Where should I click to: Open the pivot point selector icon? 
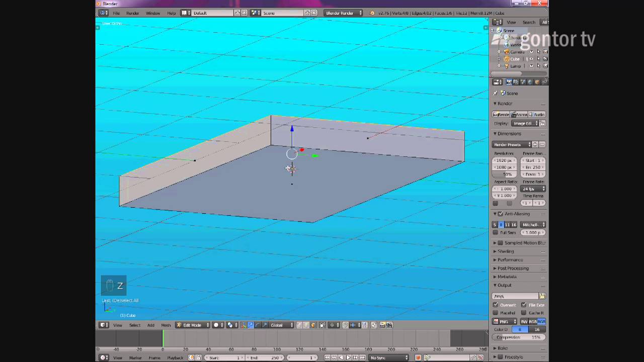[231, 325]
